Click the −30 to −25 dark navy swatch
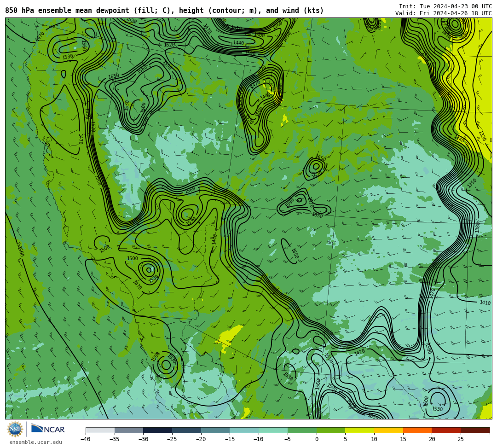This screenshot has height=448, width=497. pos(158,430)
